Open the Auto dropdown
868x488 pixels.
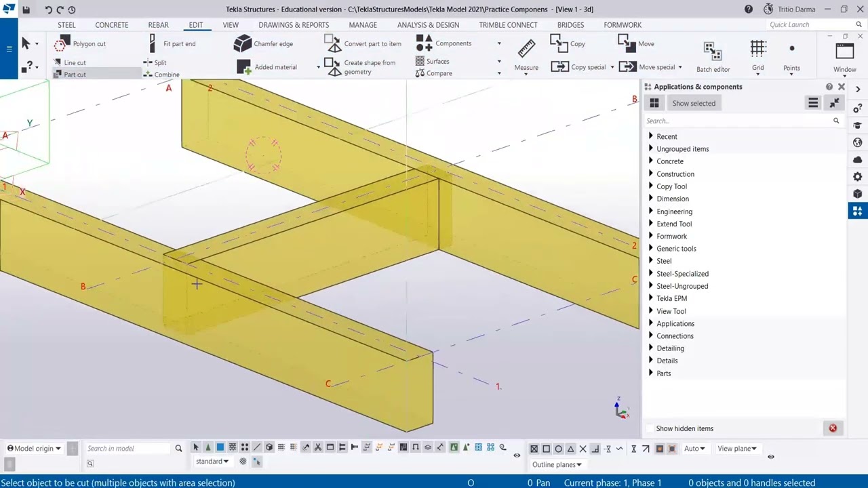pos(694,449)
